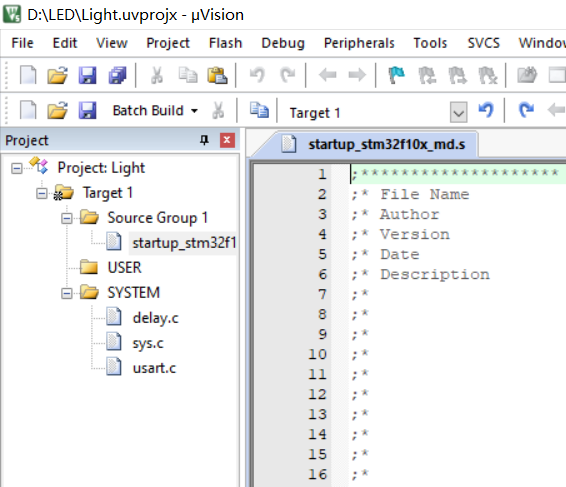
Task: Open the Project menu
Action: coord(168,43)
